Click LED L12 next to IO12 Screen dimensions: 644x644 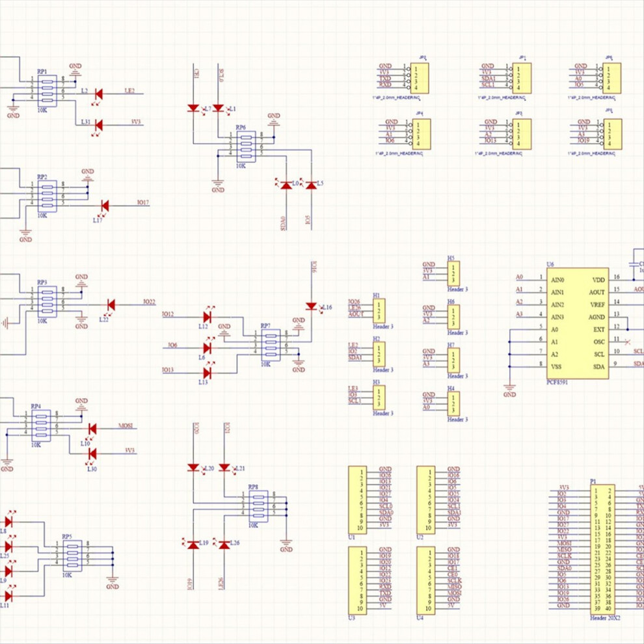coord(207,315)
